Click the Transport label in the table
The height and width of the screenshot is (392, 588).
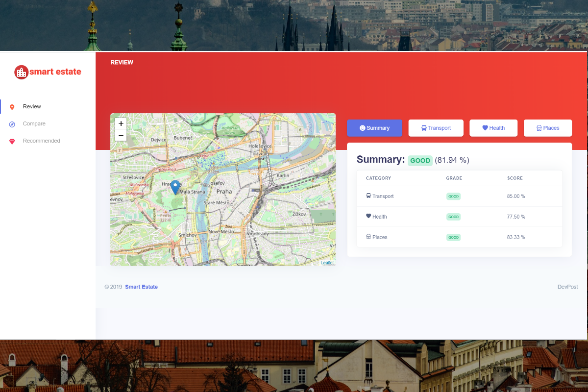point(383,196)
